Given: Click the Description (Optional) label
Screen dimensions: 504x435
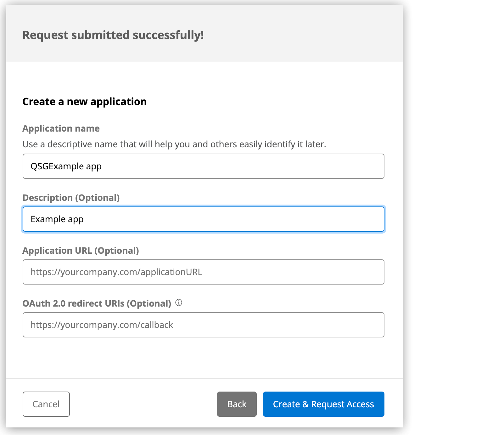Looking at the screenshot, I should [71, 198].
